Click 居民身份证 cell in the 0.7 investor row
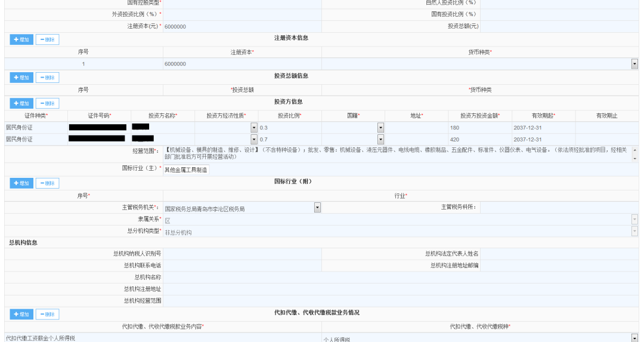The height and width of the screenshot is (342, 644). tap(36, 139)
